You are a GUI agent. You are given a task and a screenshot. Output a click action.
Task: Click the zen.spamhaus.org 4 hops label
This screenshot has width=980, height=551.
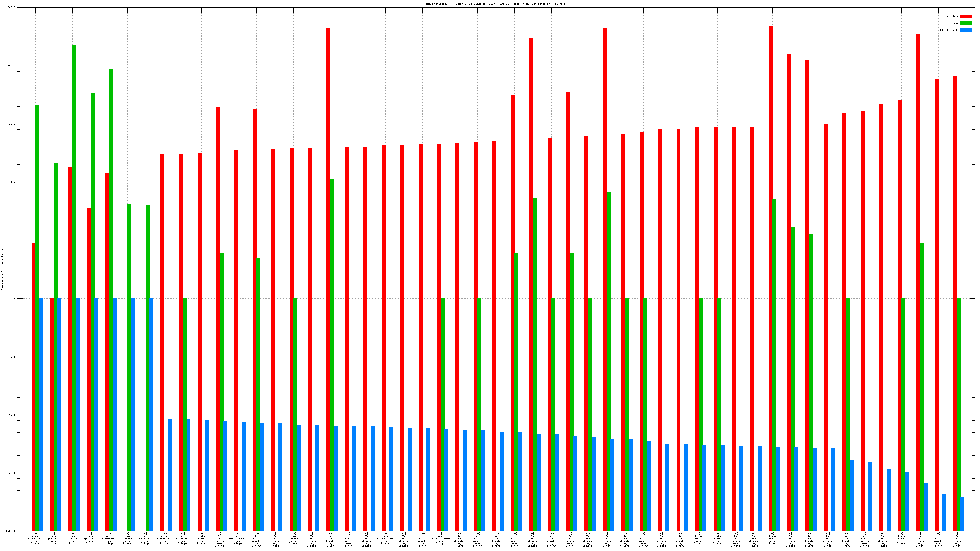pos(127,538)
